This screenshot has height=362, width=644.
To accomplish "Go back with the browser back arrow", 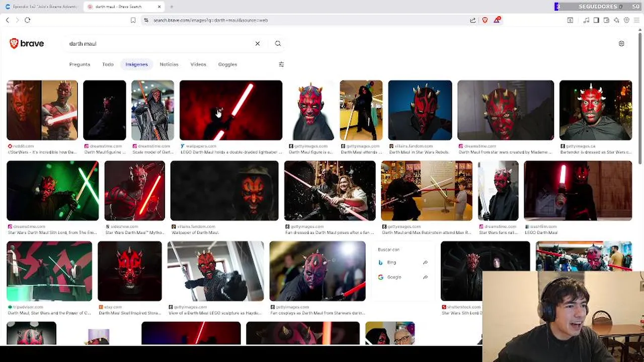I will [x=8, y=20].
